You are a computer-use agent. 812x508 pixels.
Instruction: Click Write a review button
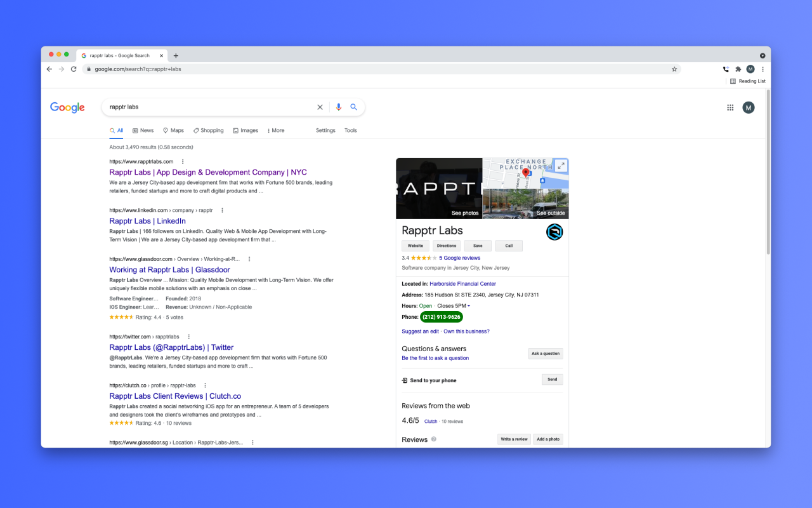(514, 439)
